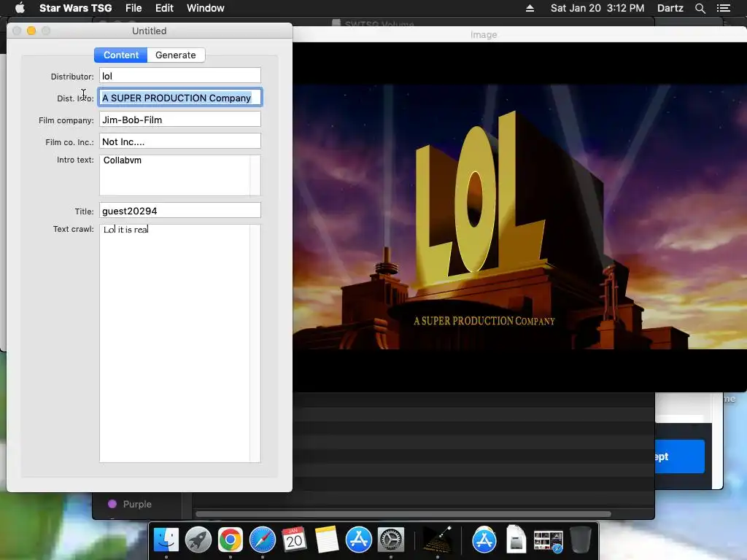The image size is (747, 560).
Task: Open Calendar showing JAN 20 in dock
Action: (x=294, y=540)
